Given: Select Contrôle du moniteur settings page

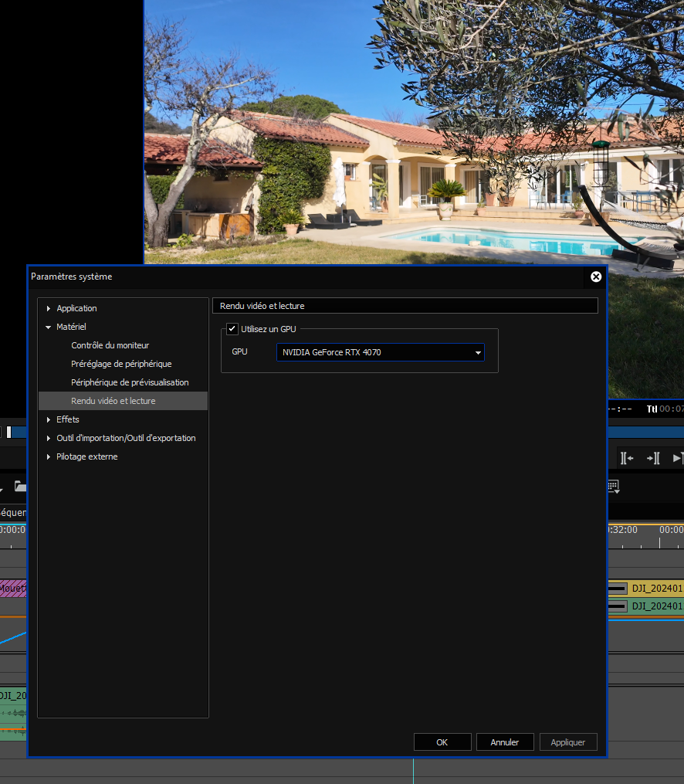Looking at the screenshot, I should [x=110, y=345].
